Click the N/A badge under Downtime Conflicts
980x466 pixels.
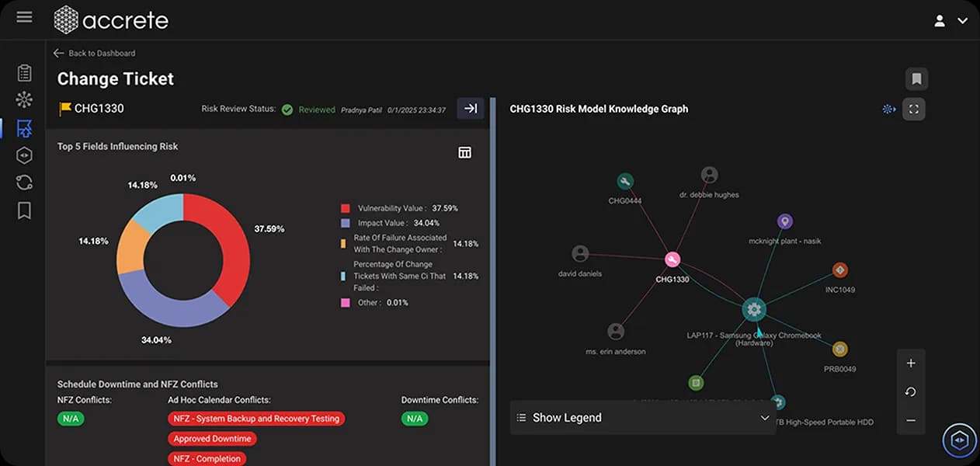coord(415,419)
